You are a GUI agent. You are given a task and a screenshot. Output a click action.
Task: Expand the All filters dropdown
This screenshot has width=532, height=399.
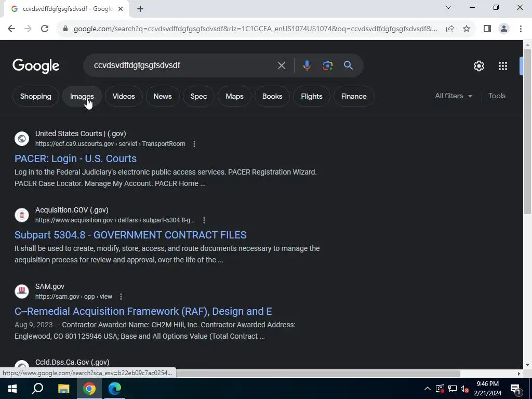(454, 96)
